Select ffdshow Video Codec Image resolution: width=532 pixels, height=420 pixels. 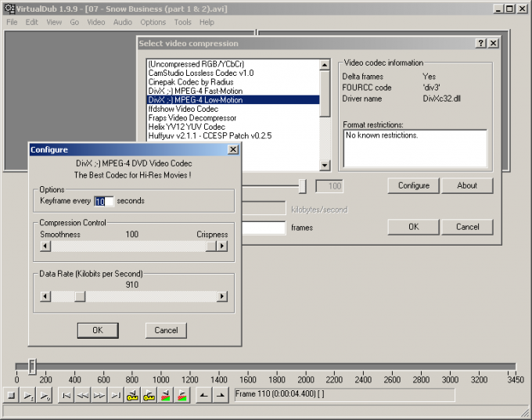point(233,109)
